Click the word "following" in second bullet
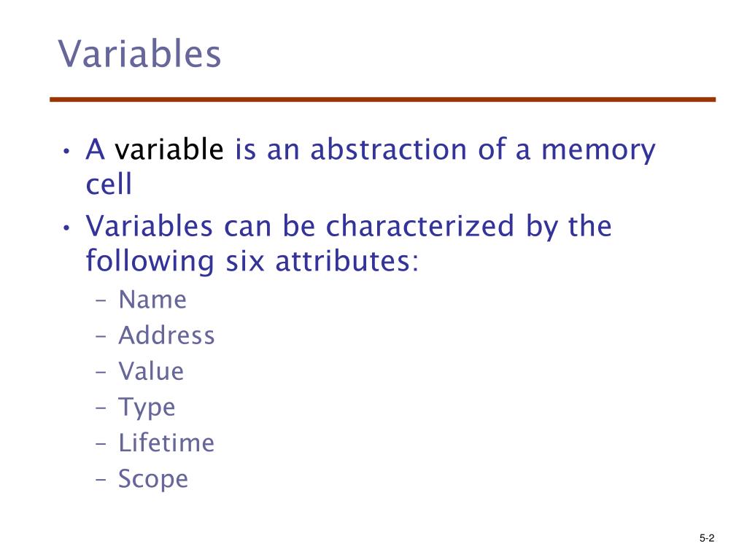 150,262
